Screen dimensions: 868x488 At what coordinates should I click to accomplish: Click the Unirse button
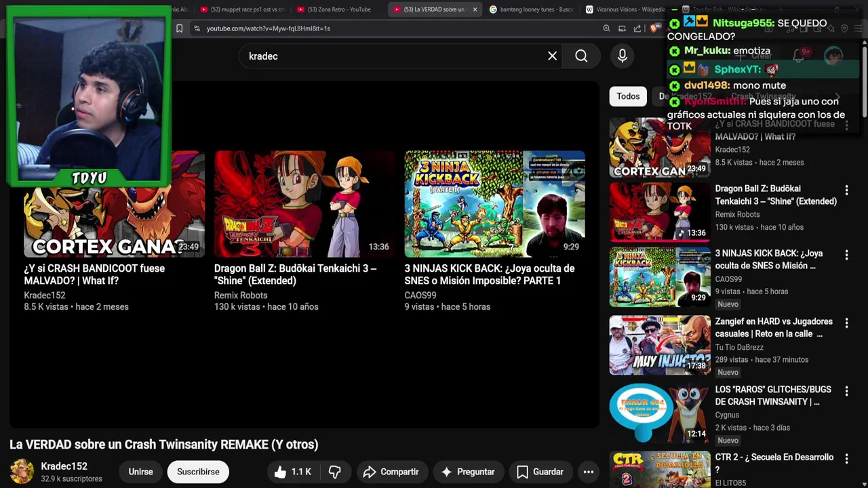(x=141, y=472)
